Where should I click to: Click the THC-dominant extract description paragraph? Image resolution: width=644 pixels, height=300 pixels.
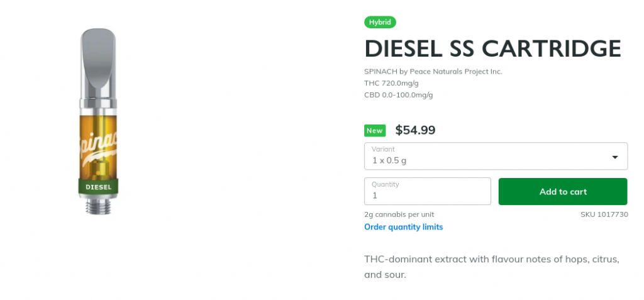[x=492, y=267]
